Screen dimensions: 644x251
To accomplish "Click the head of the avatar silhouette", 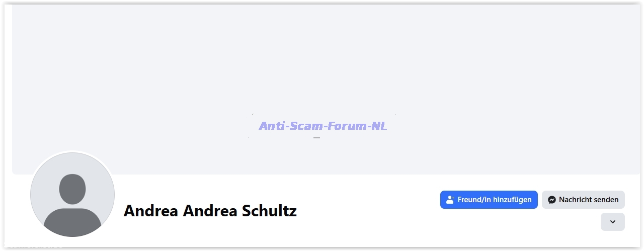I will click(x=72, y=189).
